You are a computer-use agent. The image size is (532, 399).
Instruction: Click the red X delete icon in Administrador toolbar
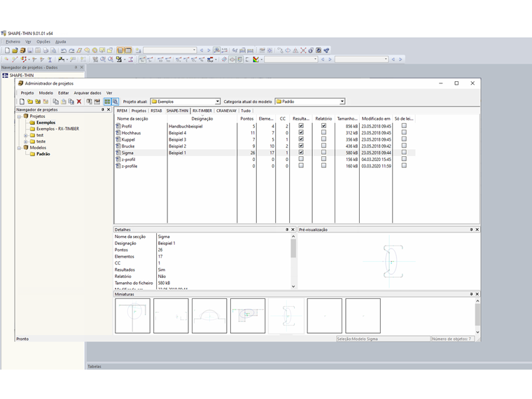[x=79, y=101]
